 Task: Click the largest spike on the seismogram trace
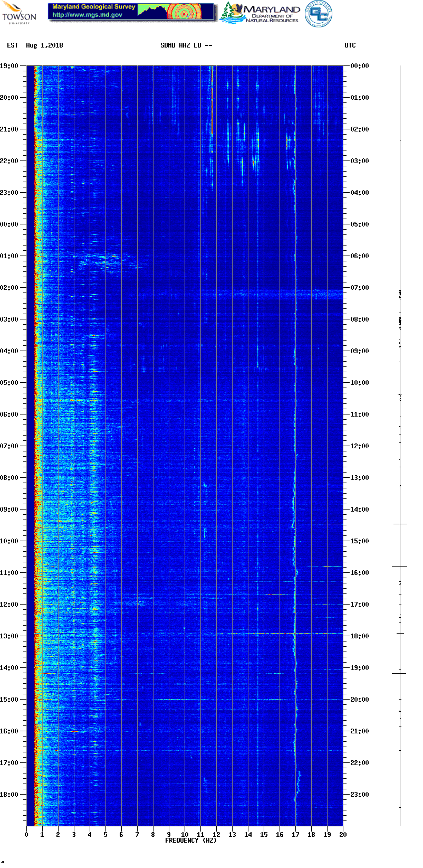point(399,566)
